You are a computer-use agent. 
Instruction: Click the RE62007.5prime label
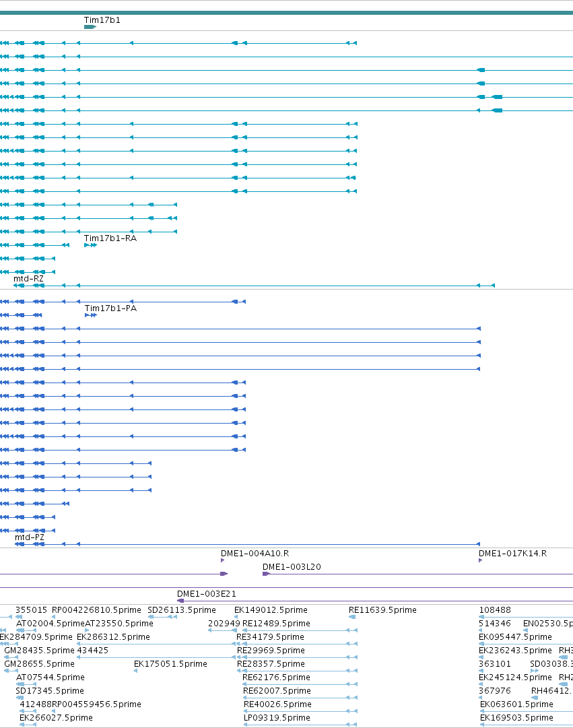pyautogui.click(x=277, y=691)
